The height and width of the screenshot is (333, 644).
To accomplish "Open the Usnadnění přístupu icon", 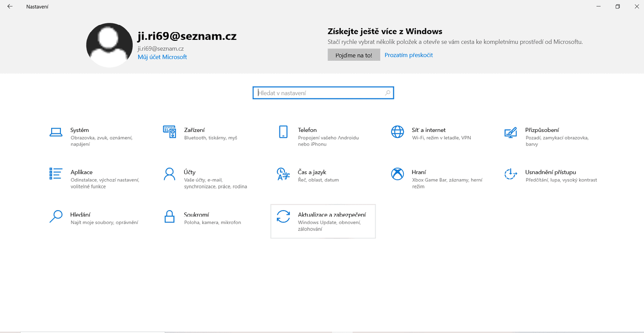I will point(510,174).
